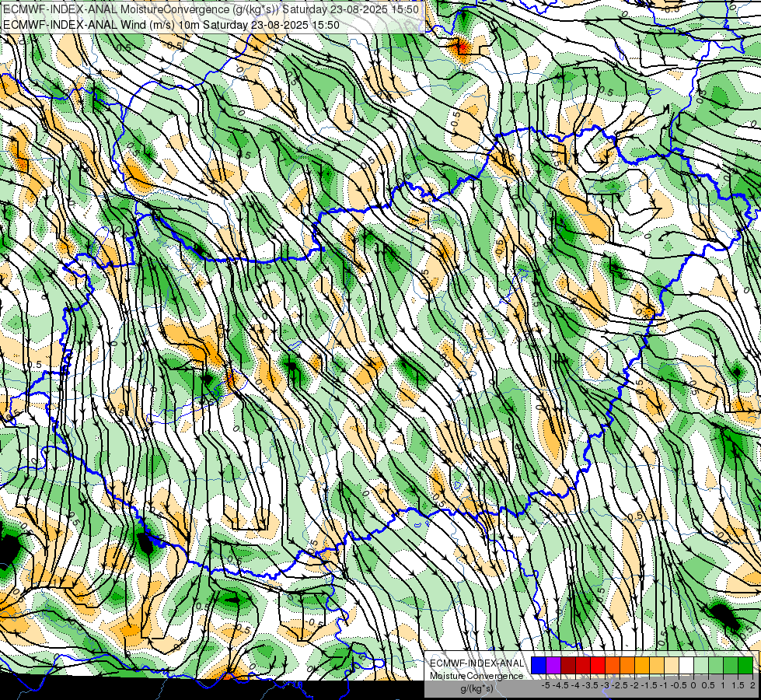Viewport: 761px width, 700px height.
Task: Click the dark green swatch between 1.5 and 2
Action: pos(745,665)
